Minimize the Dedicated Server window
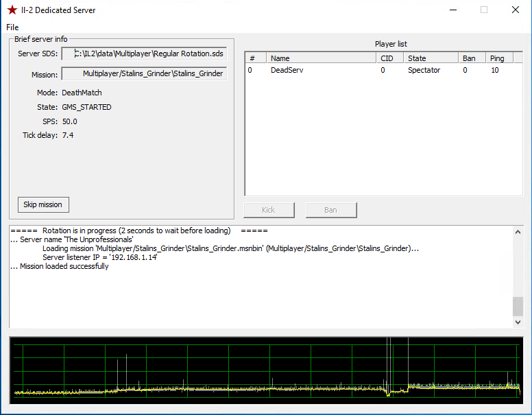The image size is (532, 415). pos(452,10)
